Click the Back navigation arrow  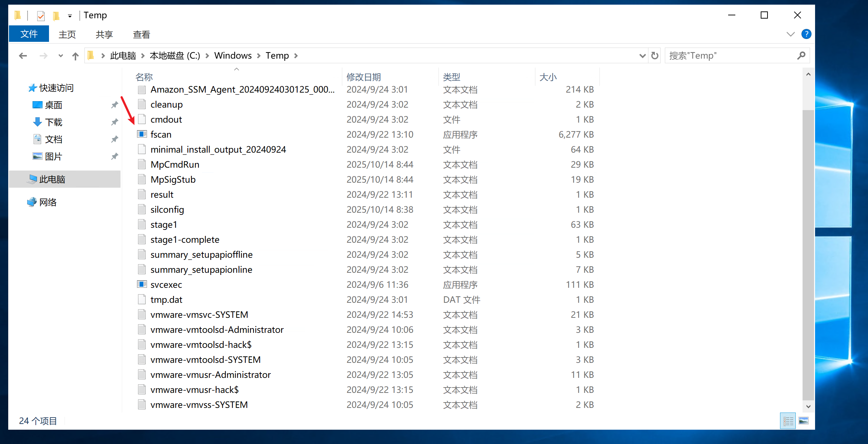[23, 56]
